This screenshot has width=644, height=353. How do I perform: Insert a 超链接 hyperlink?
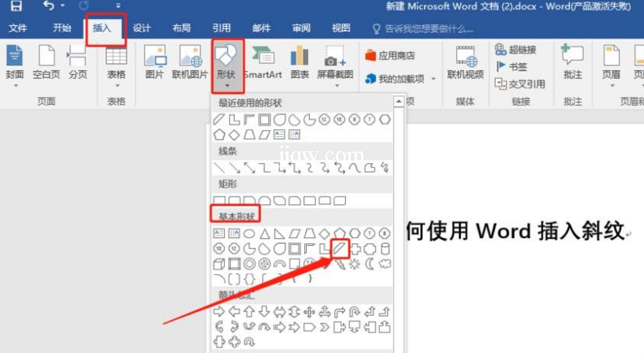coord(516,50)
